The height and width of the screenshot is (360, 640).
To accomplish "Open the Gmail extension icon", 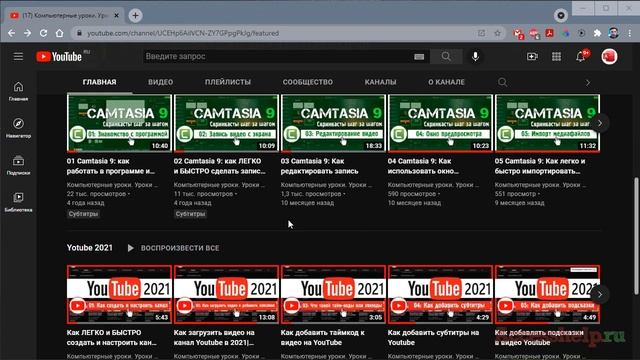I will 518,33.
